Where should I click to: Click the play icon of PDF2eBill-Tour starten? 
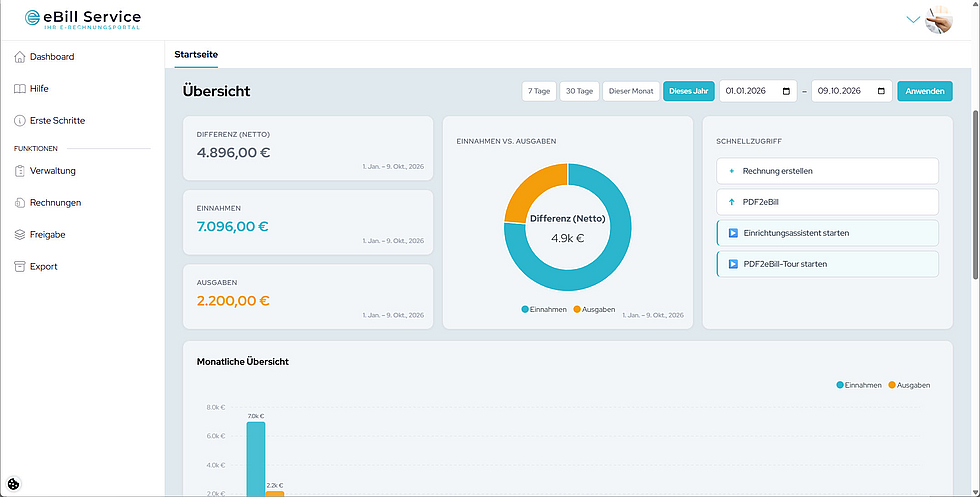coord(733,264)
